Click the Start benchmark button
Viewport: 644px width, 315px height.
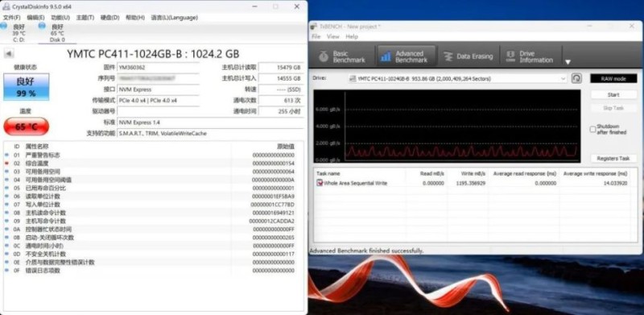click(613, 94)
